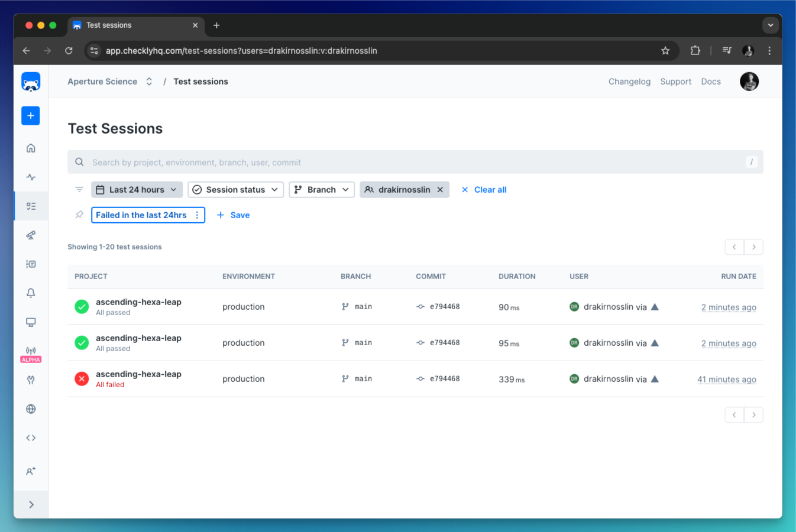Open the code brackets sidebar icon
The height and width of the screenshot is (532, 796).
click(x=31, y=438)
